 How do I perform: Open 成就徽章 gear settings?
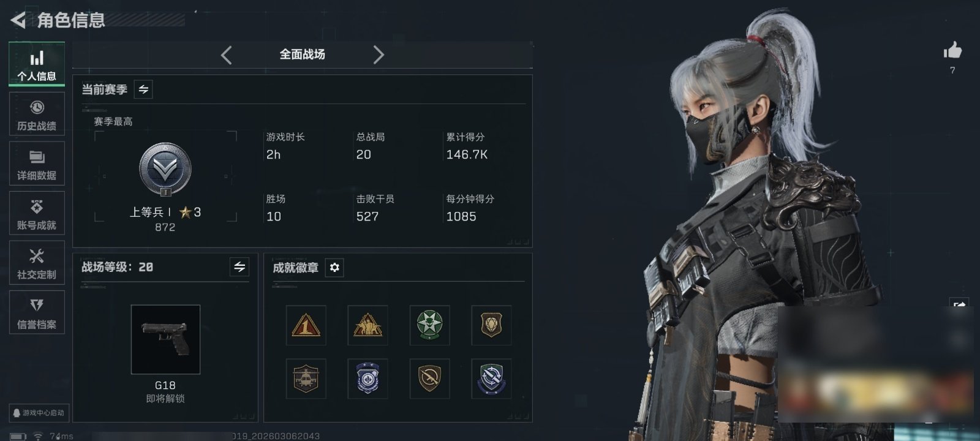(x=334, y=268)
